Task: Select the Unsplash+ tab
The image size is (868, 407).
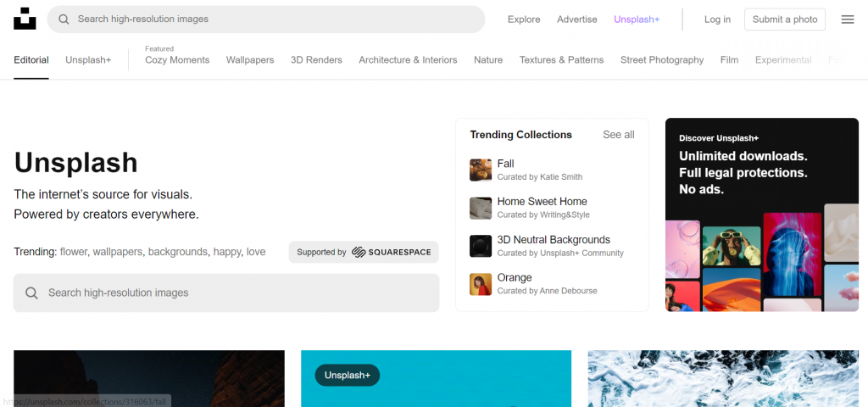Action: click(x=88, y=60)
